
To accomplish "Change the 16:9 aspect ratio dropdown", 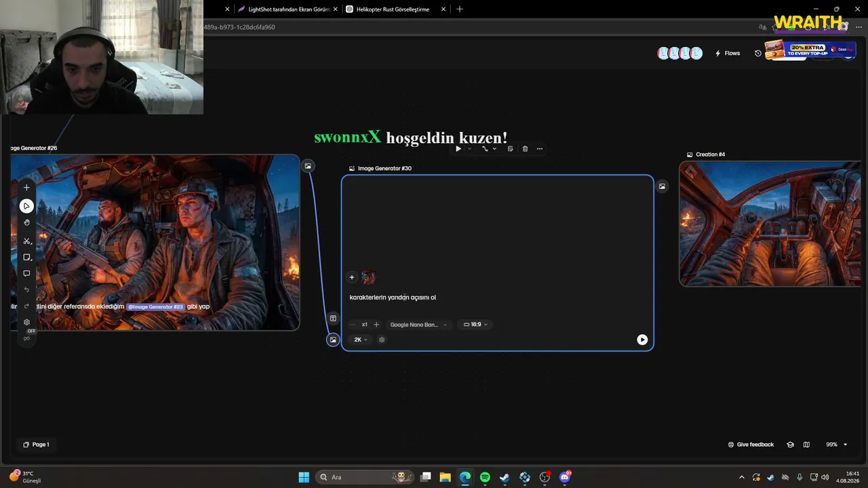I will tap(475, 325).
